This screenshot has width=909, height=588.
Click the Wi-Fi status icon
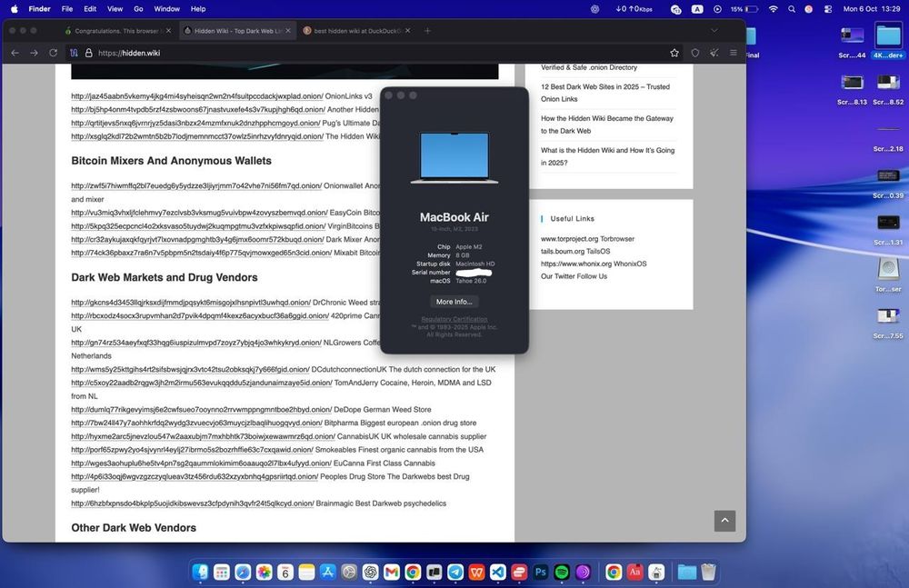tap(773, 9)
